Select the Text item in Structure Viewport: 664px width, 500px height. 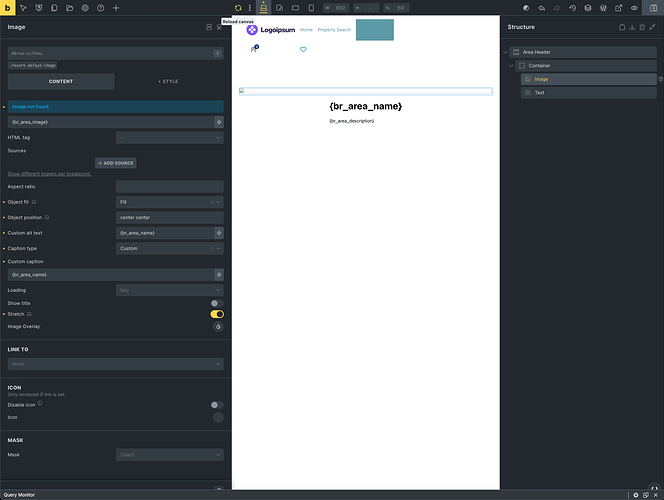(589, 93)
